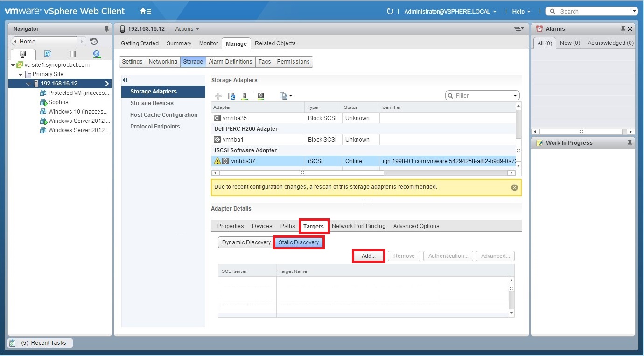Viewport: 644px width, 356px height.
Task: Switch to Static Discovery mode
Action: [299, 242]
